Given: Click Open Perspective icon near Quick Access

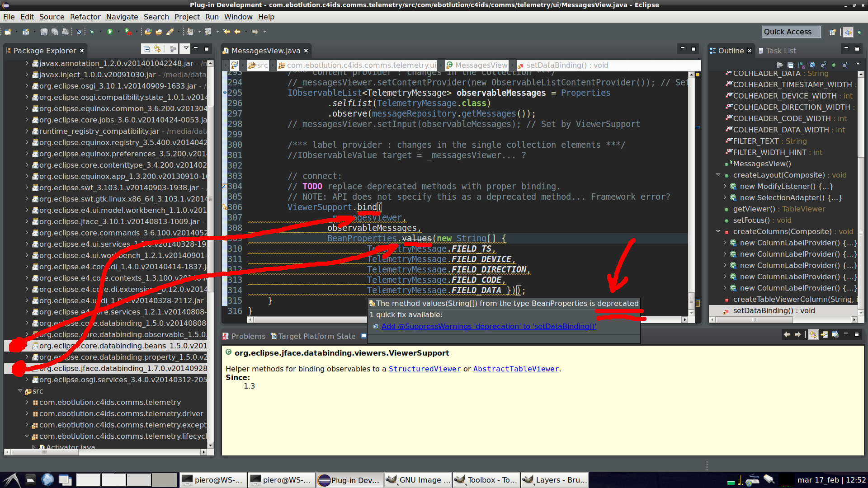Looking at the screenshot, I should [832, 32].
